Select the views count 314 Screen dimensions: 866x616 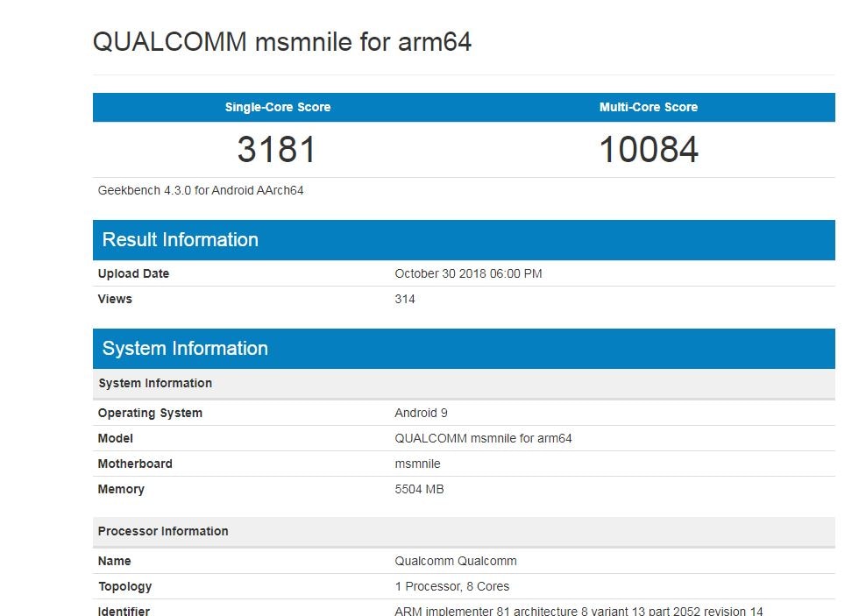coord(405,299)
